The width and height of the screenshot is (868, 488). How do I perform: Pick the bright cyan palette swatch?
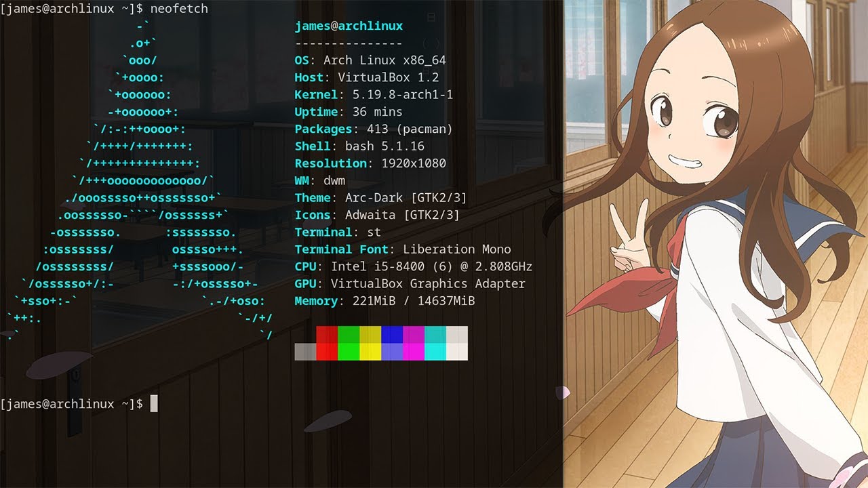point(435,352)
